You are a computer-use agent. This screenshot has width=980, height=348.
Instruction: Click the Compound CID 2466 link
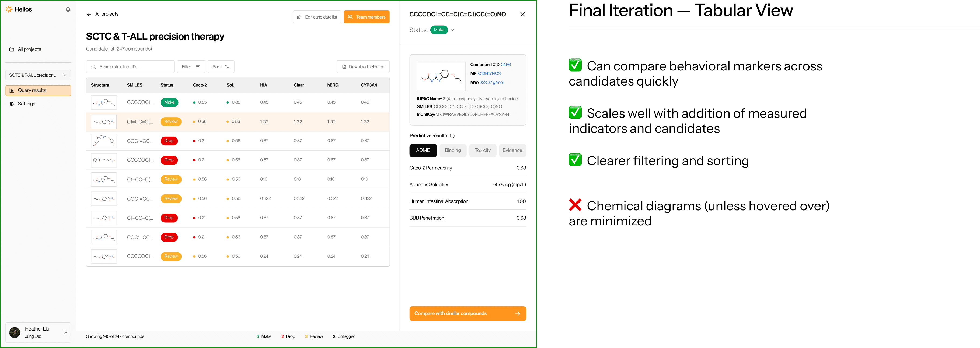click(505, 65)
